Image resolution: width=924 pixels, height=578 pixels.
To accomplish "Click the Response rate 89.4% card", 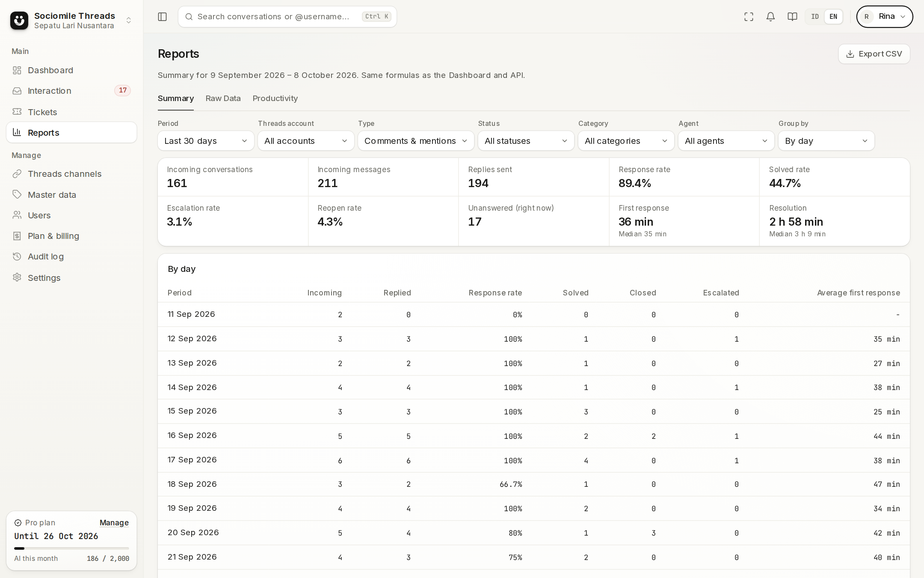I will [x=684, y=177].
